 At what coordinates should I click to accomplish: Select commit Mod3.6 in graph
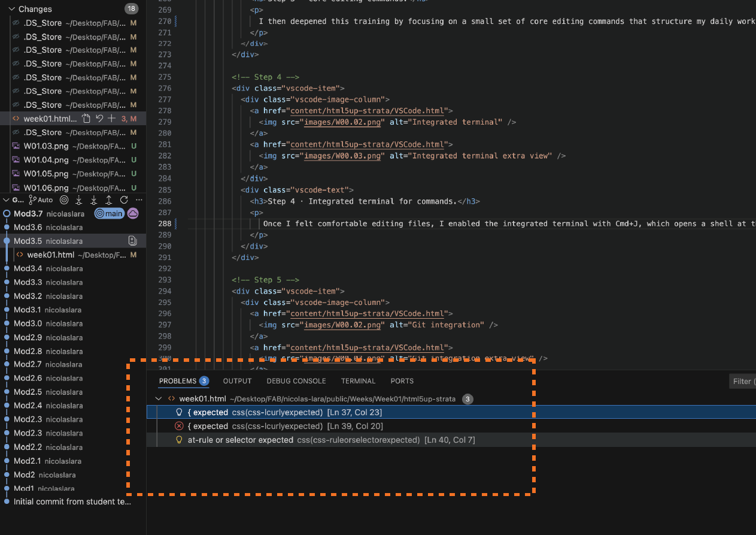pos(73,227)
